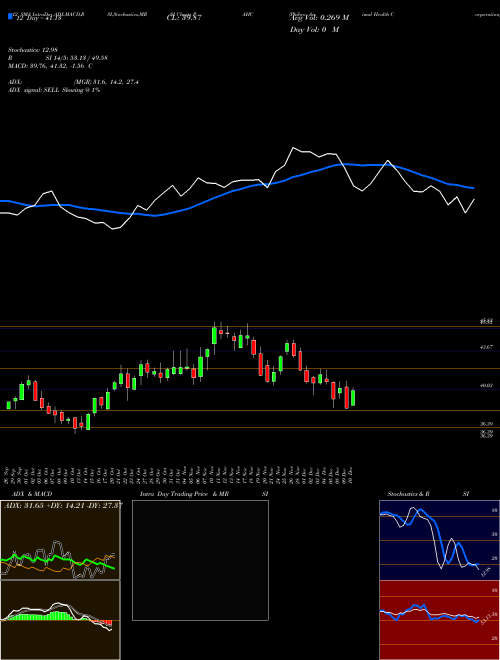Click the Avg Vol 0.269 M label
500x660 pixels.
coord(320,18)
